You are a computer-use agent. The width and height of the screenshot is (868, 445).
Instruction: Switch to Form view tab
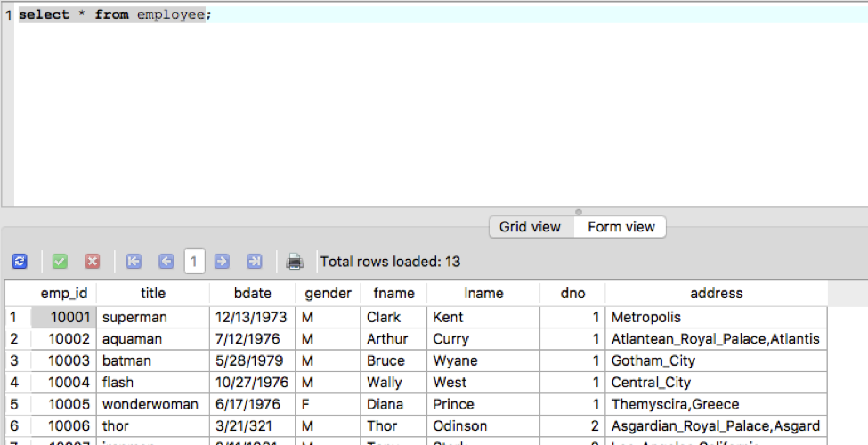click(x=621, y=227)
